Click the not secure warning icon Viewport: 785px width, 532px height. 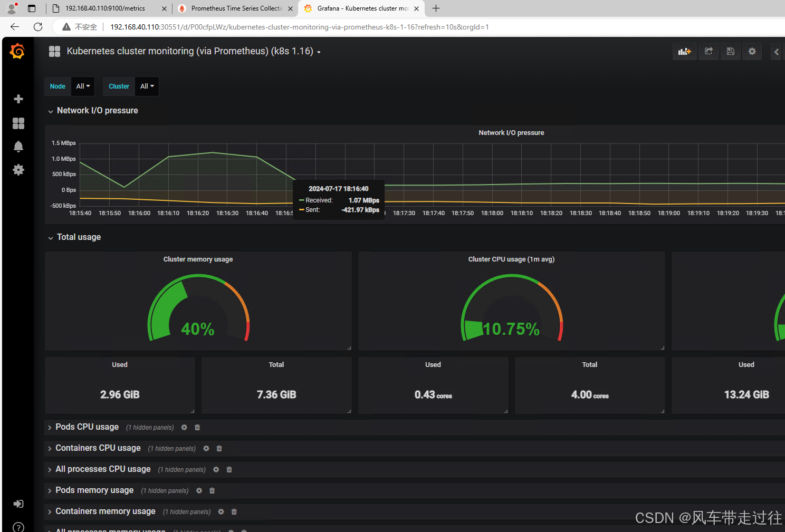(x=66, y=27)
